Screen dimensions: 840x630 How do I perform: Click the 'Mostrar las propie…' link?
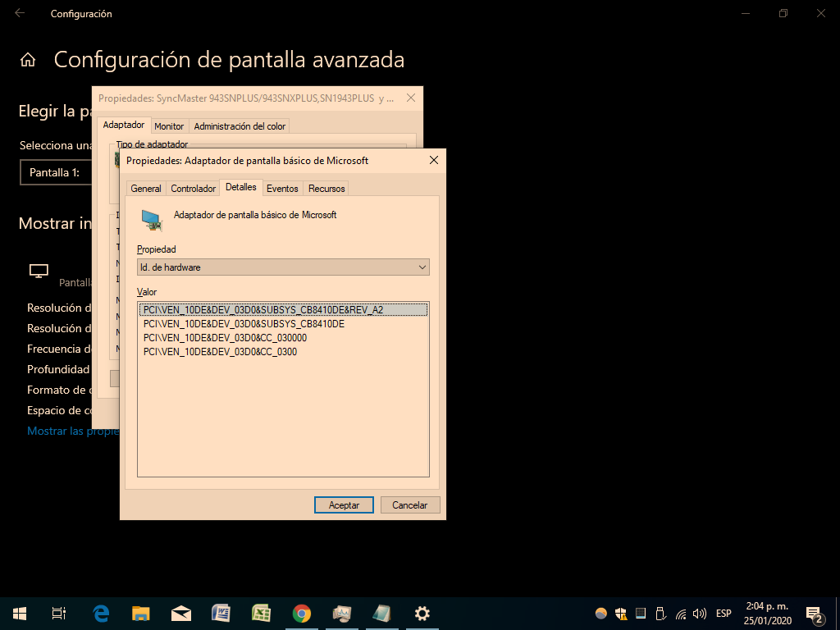73,431
